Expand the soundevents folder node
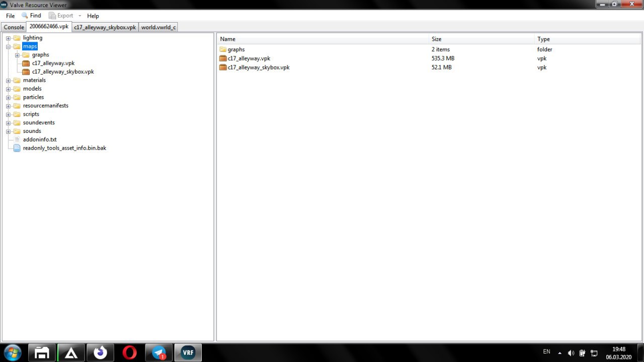 (x=9, y=123)
